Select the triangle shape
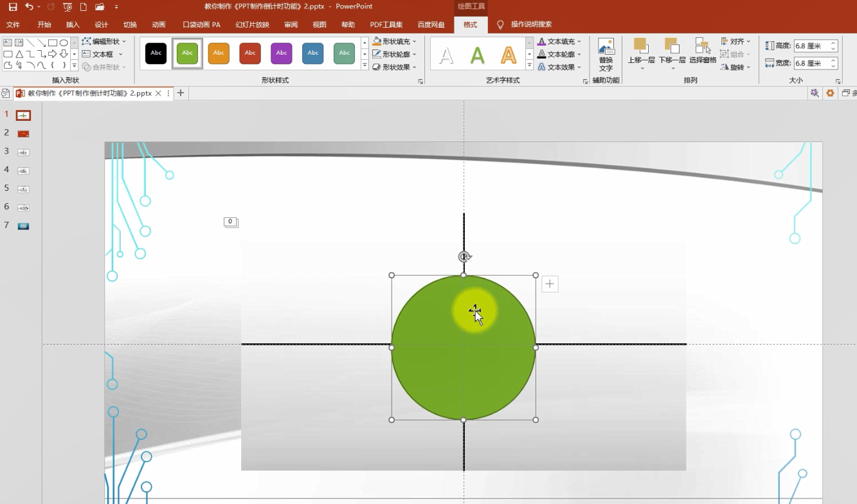The image size is (857, 504). tap(19, 54)
